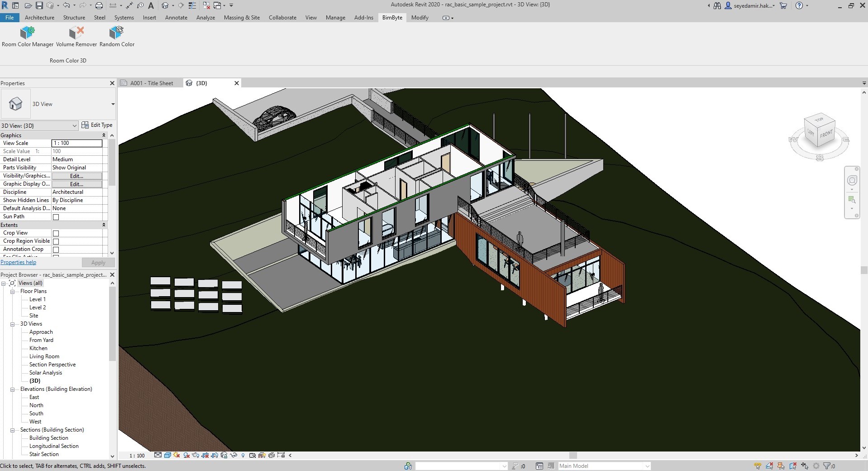Select the Text tool in quick access toolbar
This screenshot has width=868, height=471.
pos(151,5)
